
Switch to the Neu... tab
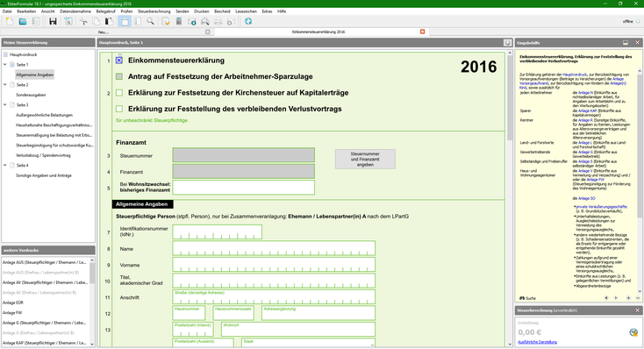click(x=104, y=32)
